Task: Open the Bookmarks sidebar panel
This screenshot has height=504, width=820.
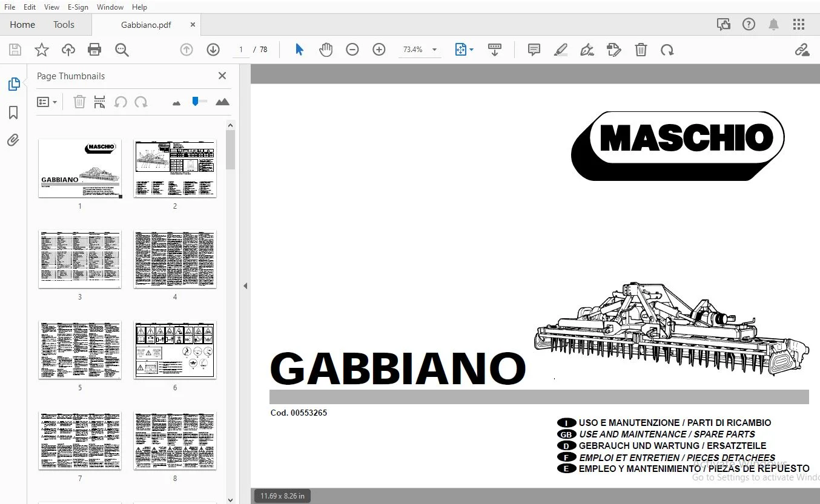Action: (x=13, y=113)
